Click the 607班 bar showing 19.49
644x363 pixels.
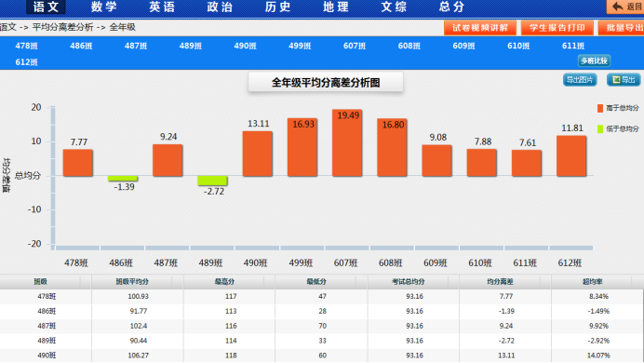[x=347, y=143]
